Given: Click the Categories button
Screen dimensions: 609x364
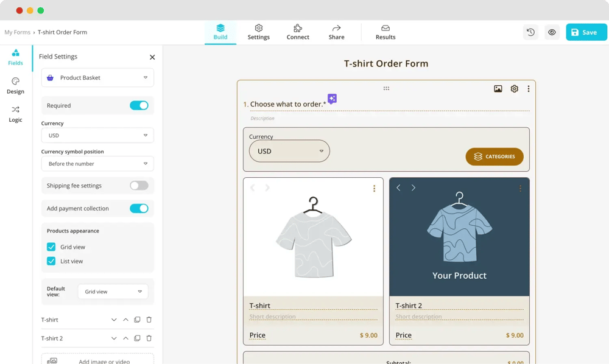Looking at the screenshot, I should click(x=495, y=156).
